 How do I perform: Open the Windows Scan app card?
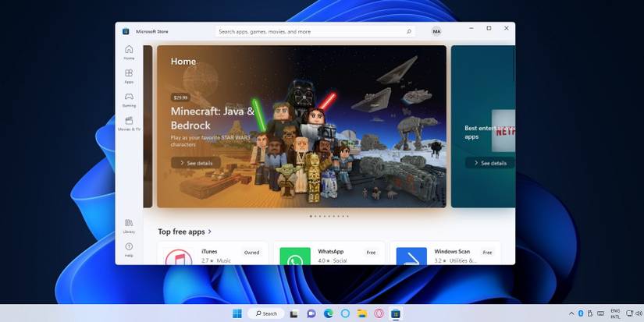pyautogui.click(x=446, y=253)
